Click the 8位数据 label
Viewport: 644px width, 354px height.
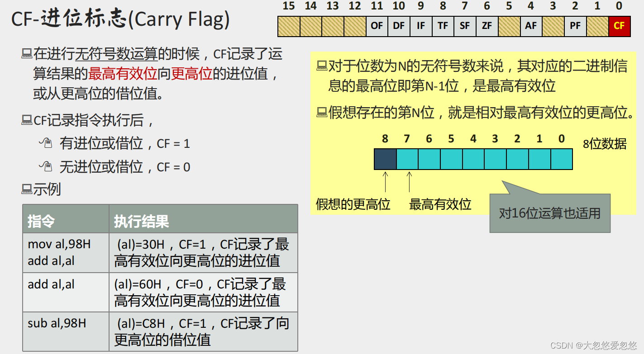605,144
